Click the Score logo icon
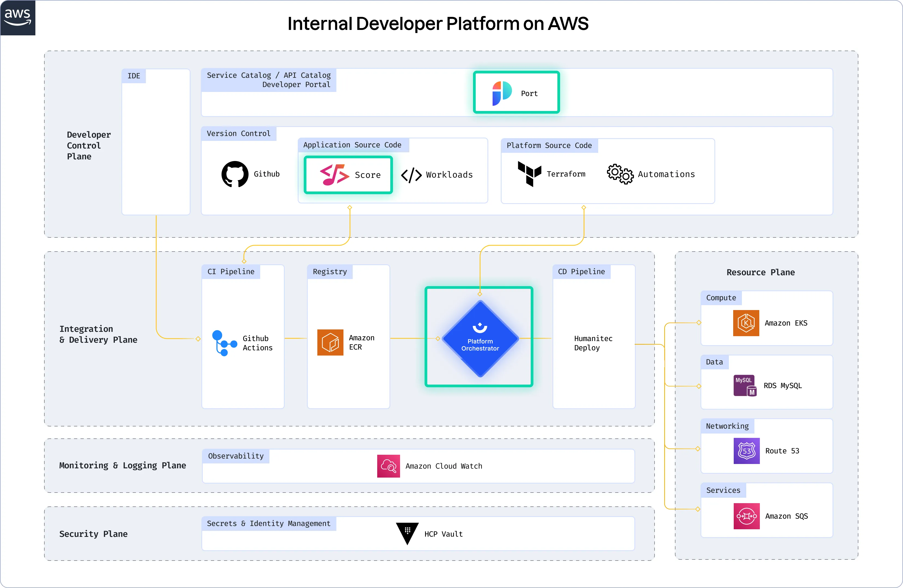 point(334,175)
